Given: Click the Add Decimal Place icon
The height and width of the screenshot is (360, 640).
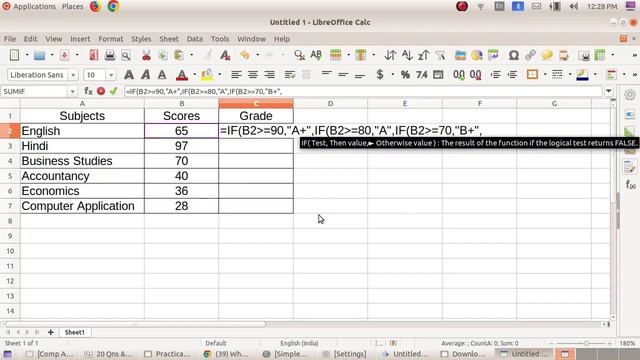Looking at the screenshot, I should click(x=459, y=75).
